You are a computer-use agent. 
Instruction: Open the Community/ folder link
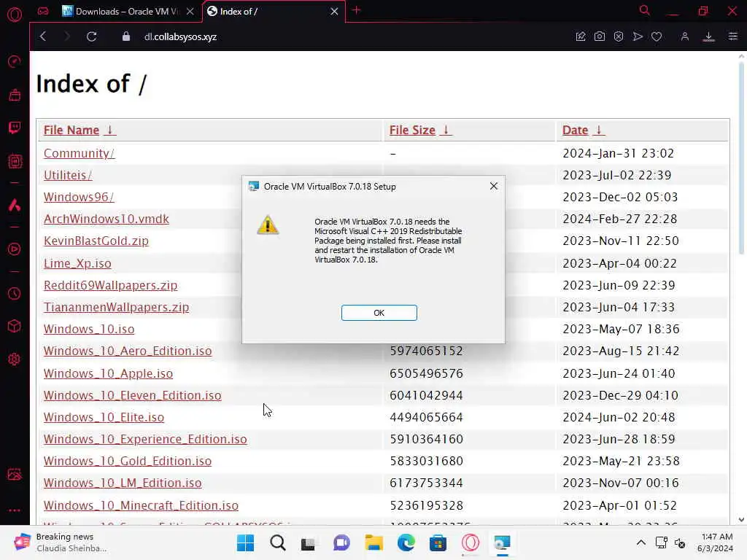click(79, 153)
